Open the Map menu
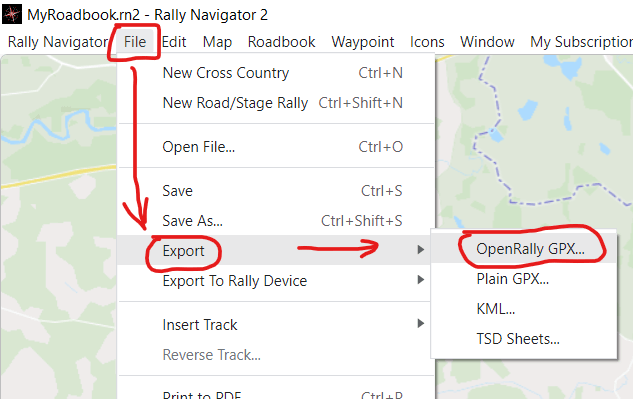This screenshot has width=633, height=399. (x=217, y=42)
